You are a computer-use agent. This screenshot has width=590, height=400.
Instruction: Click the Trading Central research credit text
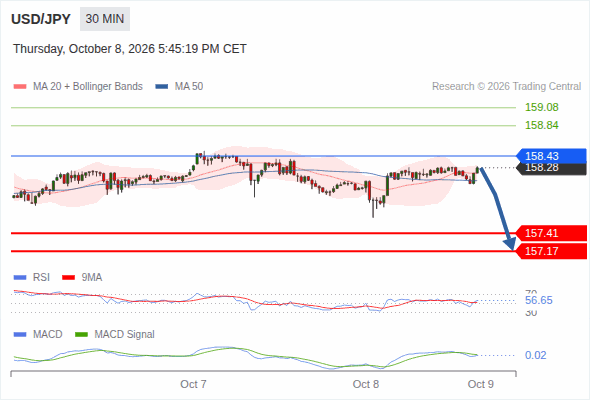506,87
